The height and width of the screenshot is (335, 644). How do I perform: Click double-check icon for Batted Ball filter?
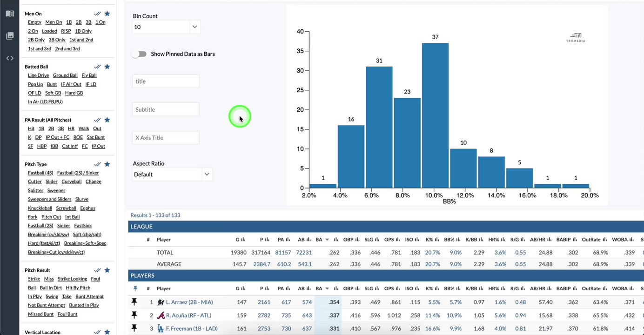(x=97, y=67)
